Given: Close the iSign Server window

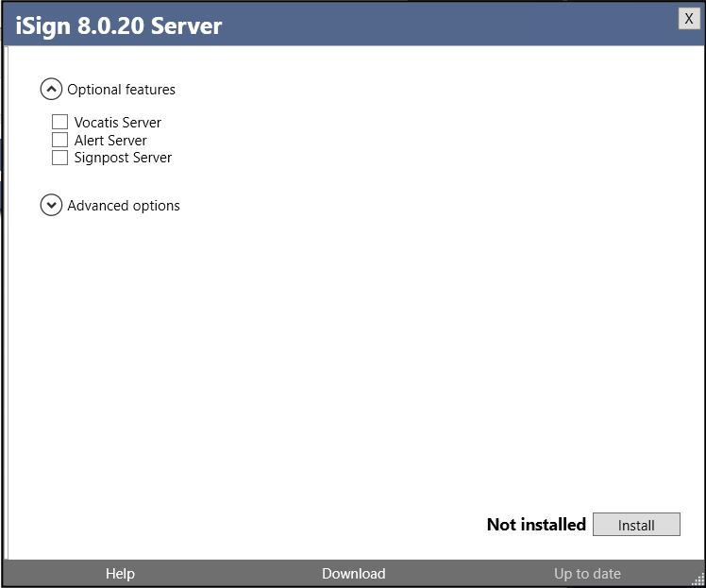Looking at the screenshot, I should 689,19.
